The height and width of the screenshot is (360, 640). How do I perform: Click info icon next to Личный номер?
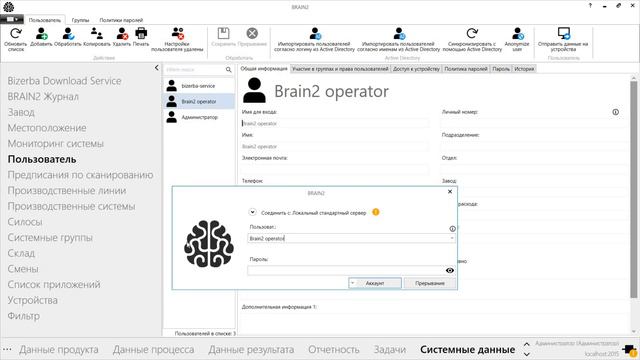(x=616, y=112)
